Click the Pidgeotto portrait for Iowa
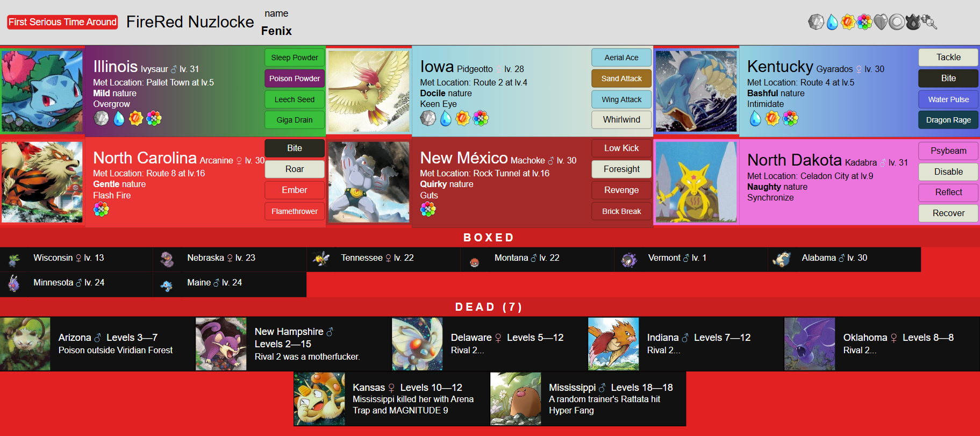Image resolution: width=980 pixels, height=436 pixels. click(x=369, y=91)
